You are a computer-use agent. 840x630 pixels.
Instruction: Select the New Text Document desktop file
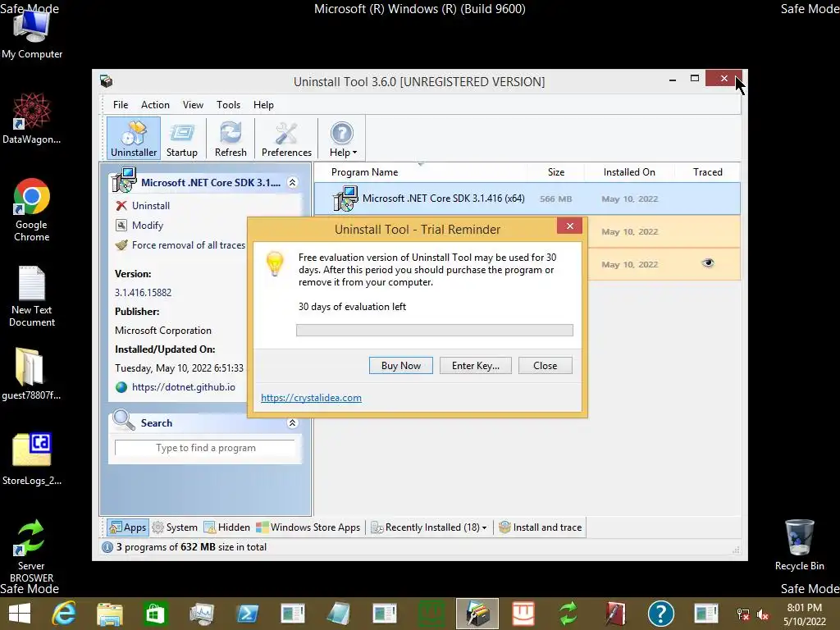coord(32,296)
